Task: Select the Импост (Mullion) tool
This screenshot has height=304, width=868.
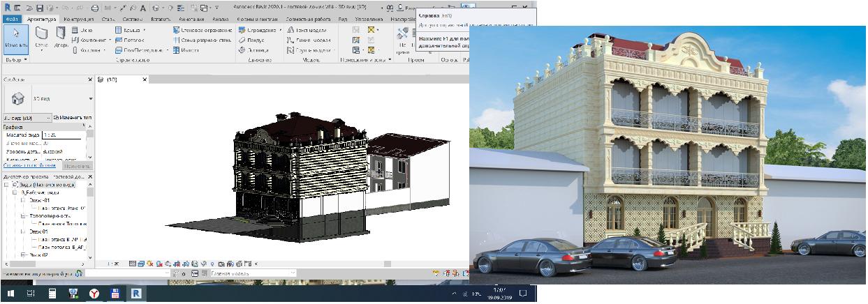Action: pyautogui.click(x=185, y=50)
